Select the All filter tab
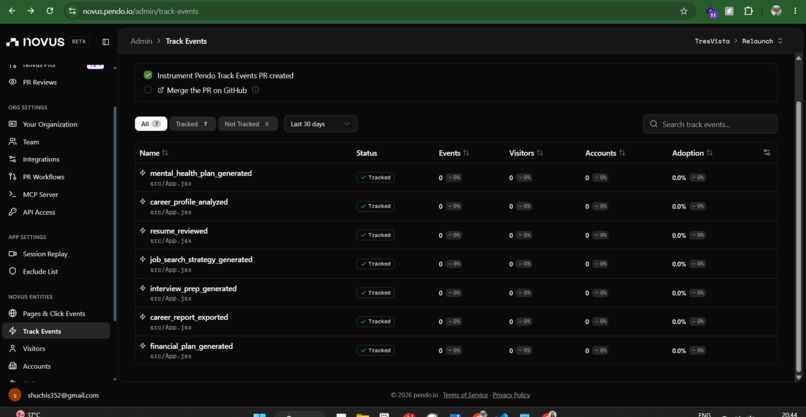 pyautogui.click(x=151, y=124)
